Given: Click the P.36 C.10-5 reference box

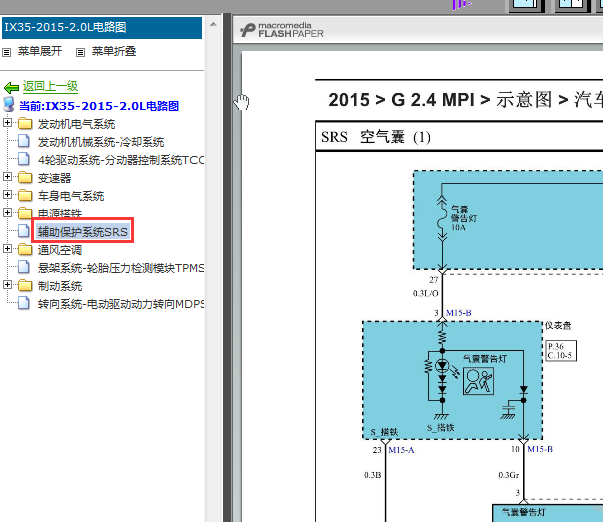Looking at the screenshot, I should tap(561, 351).
